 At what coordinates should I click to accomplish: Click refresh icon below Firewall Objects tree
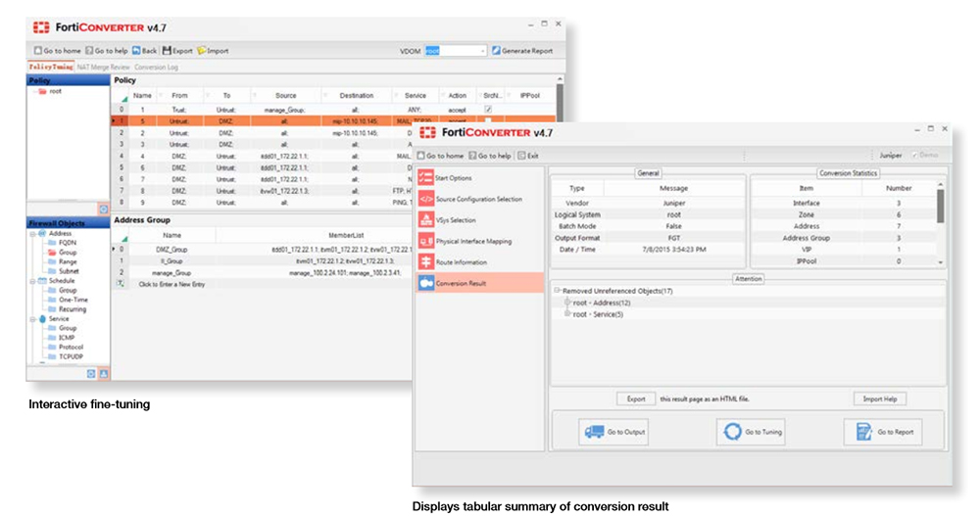pyautogui.click(x=91, y=374)
